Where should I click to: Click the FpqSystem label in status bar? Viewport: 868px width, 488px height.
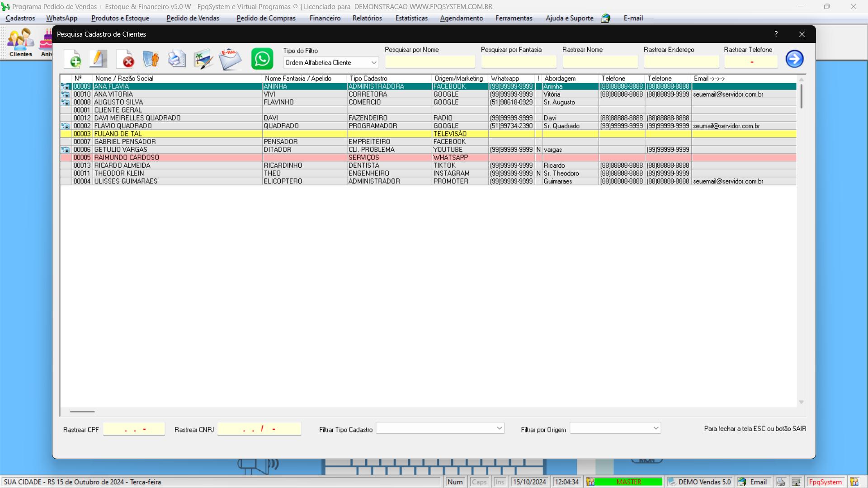click(x=826, y=482)
